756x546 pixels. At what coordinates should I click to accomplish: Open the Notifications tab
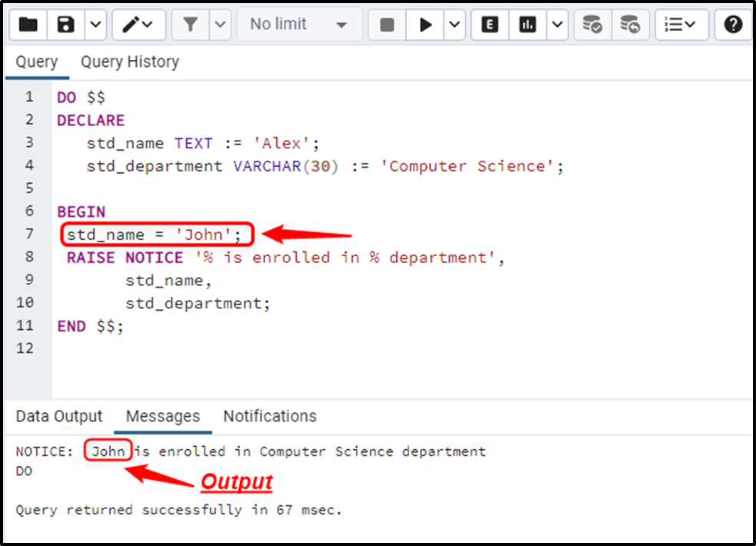(269, 416)
